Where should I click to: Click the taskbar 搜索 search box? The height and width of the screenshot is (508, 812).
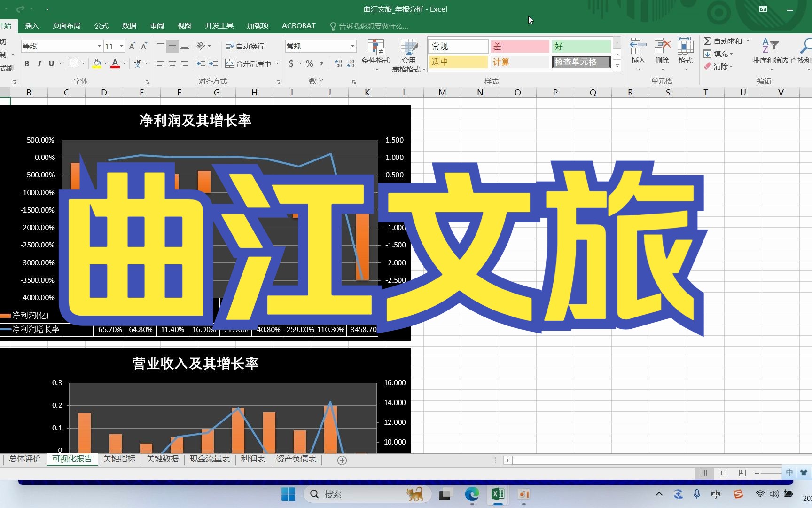pos(367,494)
